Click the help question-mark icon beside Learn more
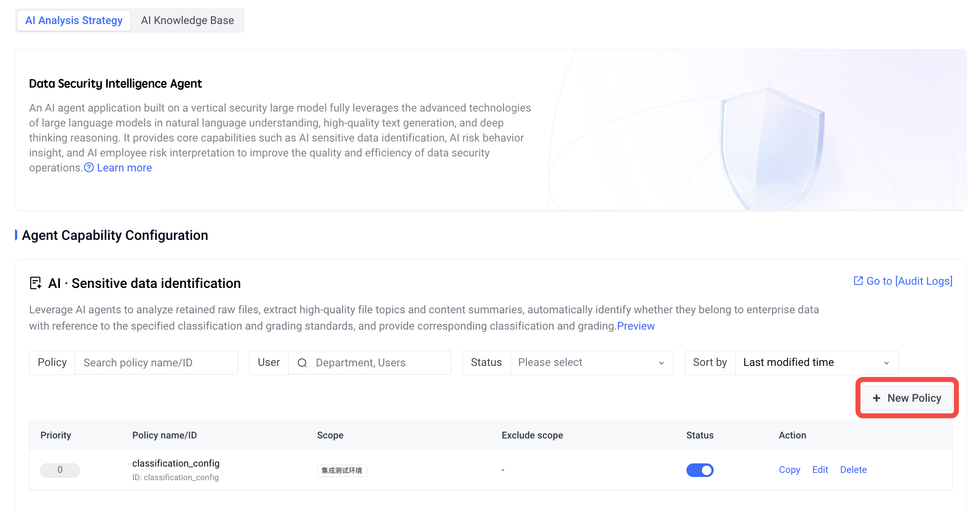 point(89,168)
